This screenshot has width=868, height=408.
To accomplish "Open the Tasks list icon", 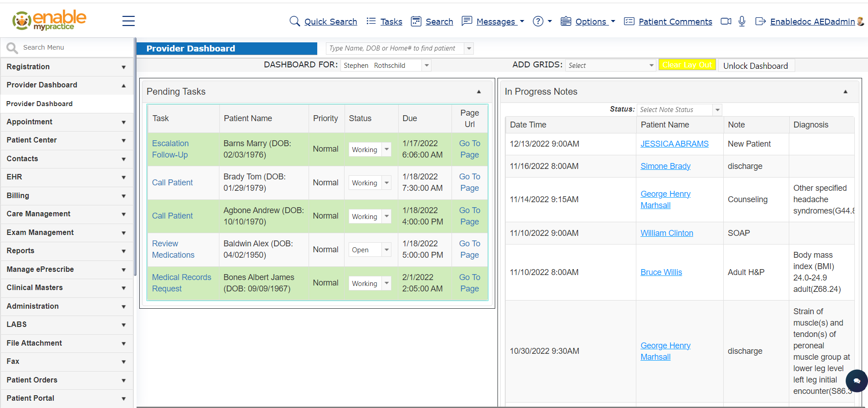I will [371, 21].
